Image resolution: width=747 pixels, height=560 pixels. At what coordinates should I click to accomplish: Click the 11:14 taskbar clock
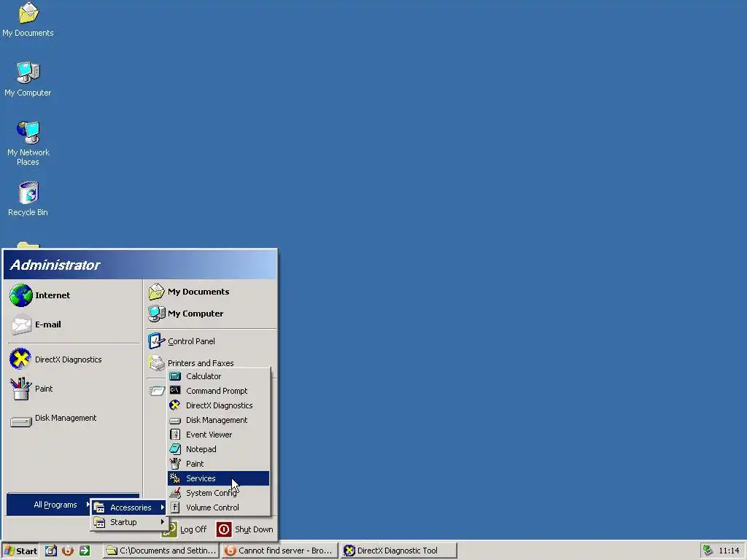tap(729, 551)
